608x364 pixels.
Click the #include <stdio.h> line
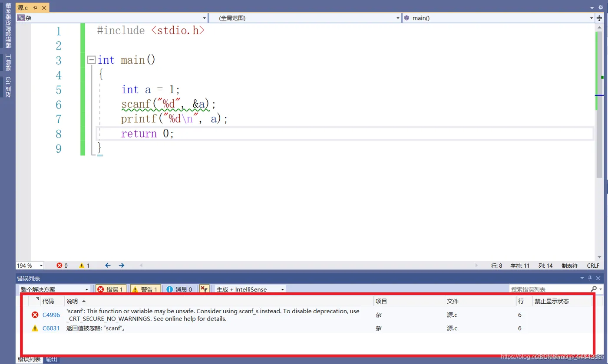(x=151, y=31)
